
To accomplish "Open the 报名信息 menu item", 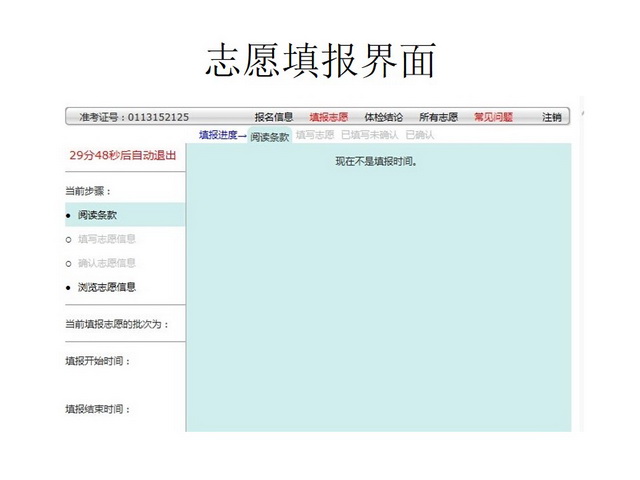I will tap(274, 117).
